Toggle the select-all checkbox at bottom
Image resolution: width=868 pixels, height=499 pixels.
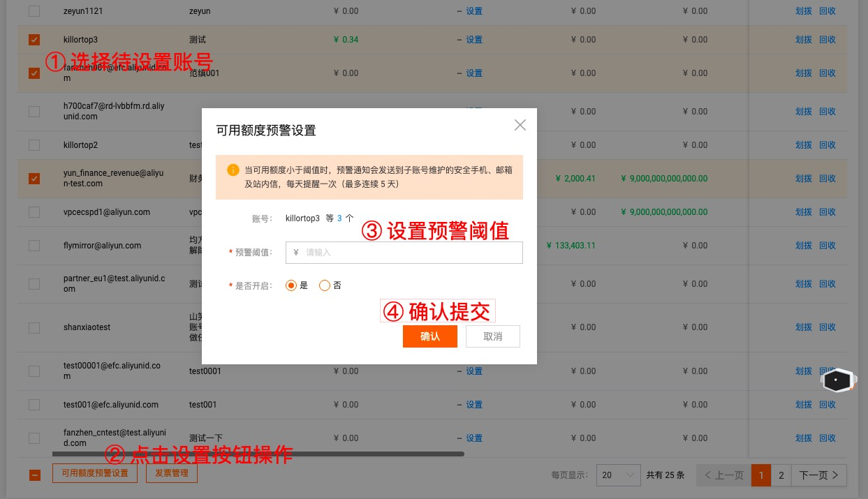pyautogui.click(x=35, y=475)
